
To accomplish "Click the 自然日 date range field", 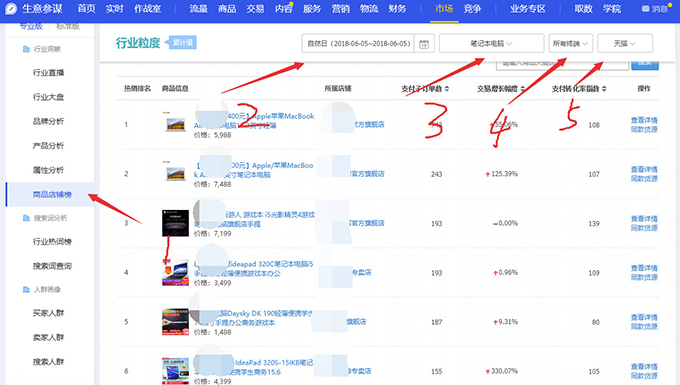I will click(x=358, y=43).
